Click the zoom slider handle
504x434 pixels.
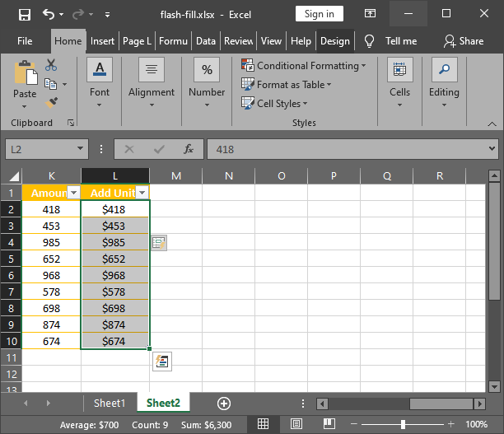click(x=403, y=424)
